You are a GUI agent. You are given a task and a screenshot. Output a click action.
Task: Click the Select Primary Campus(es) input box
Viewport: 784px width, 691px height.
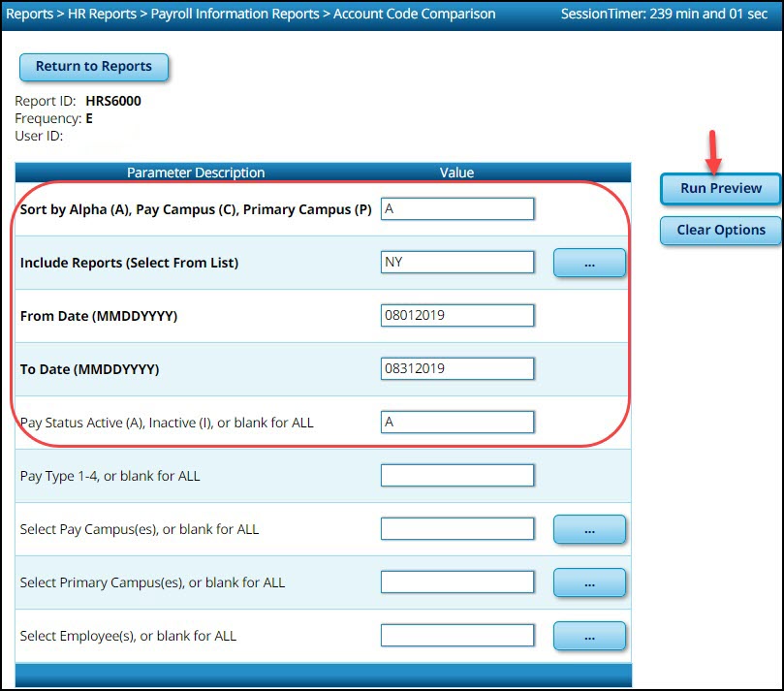[457, 581]
